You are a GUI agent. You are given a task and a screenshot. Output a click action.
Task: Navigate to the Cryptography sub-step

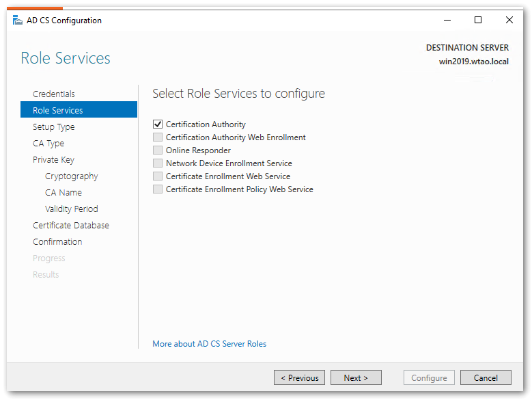pyautogui.click(x=72, y=176)
